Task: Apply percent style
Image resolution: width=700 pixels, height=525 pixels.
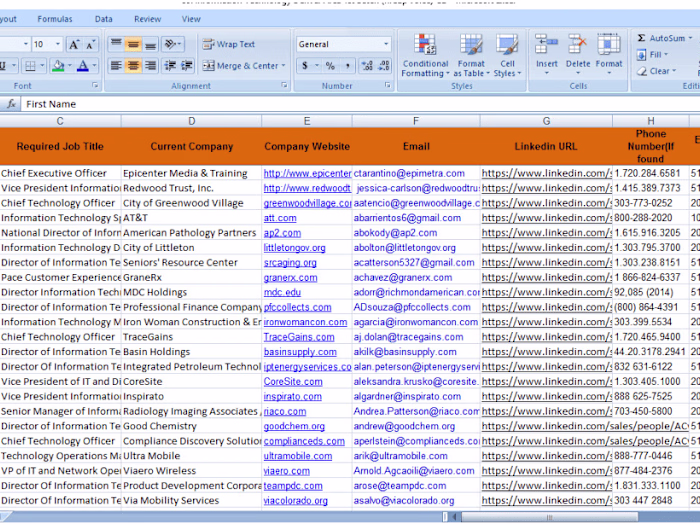Action: 330,66
